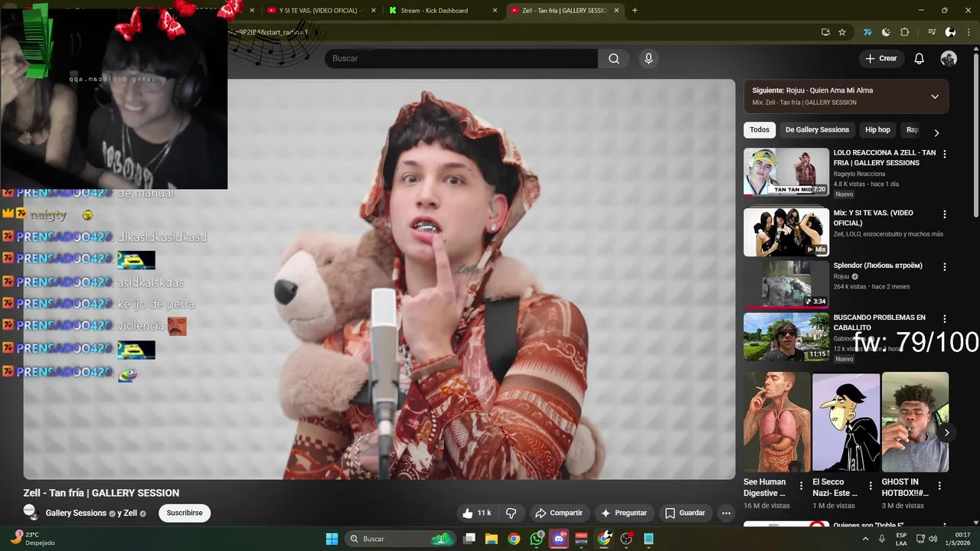Open YouTube notifications bell
Image resolution: width=980 pixels, height=551 pixels.
pyautogui.click(x=920, y=59)
